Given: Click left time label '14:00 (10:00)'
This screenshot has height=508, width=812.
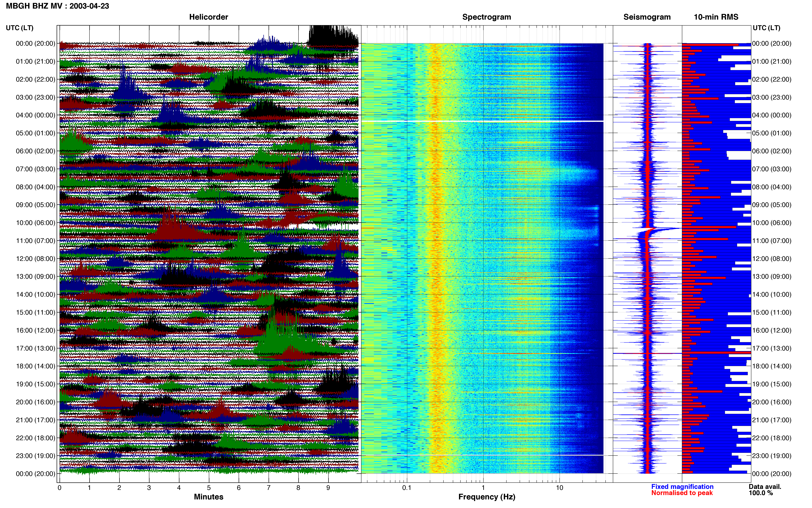Looking at the screenshot, I should pyautogui.click(x=35, y=294).
